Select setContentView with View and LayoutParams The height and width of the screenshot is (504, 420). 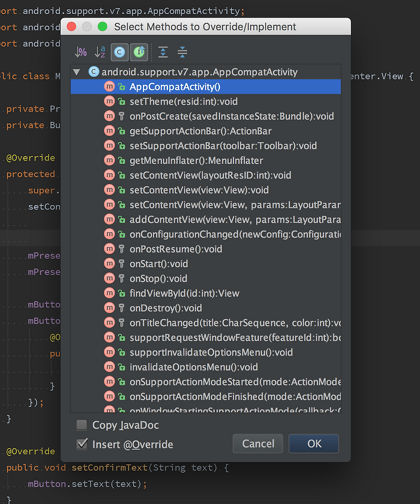tap(205, 205)
